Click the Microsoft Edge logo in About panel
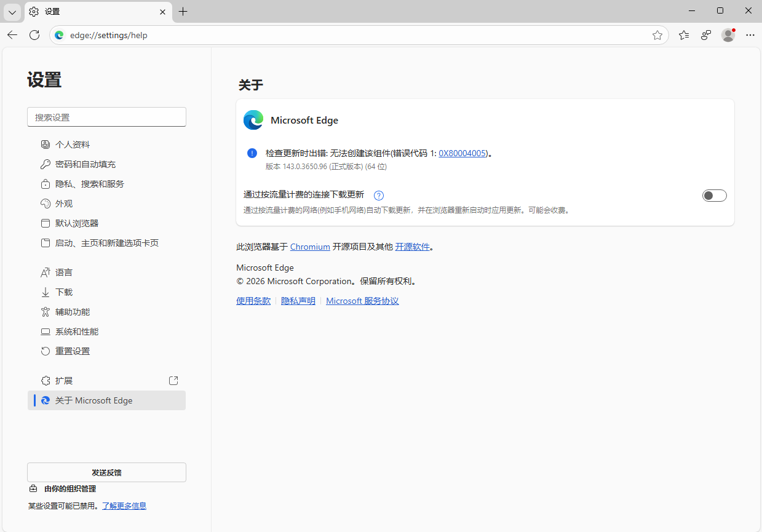This screenshot has height=532, width=762. tap(253, 120)
